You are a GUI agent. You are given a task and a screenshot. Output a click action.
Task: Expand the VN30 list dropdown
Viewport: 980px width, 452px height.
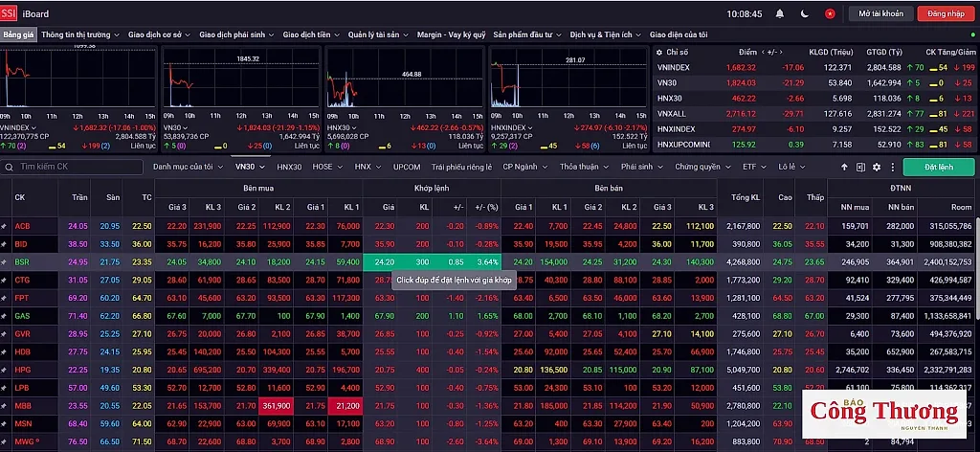250,167
